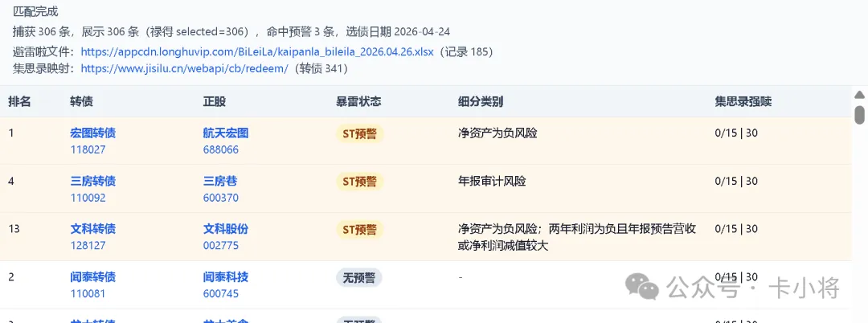The image size is (868, 323).
Task: Click rank number 13
Action: [x=14, y=229]
